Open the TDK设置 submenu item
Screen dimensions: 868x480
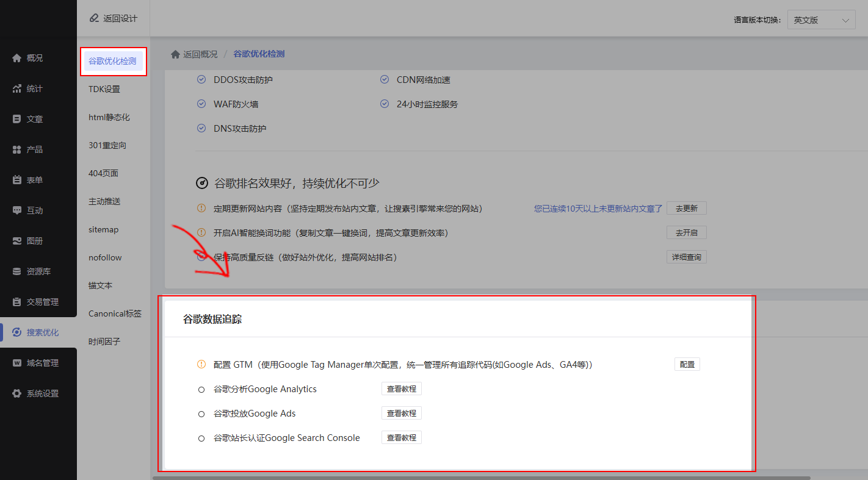(104, 89)
